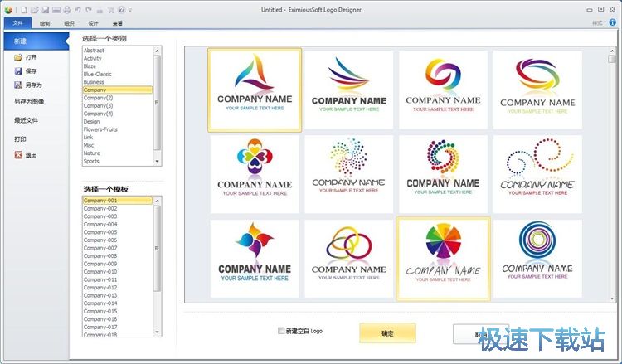Click the yellow 确定 button
Screen dimensions: 622x364
click(387, 333)
